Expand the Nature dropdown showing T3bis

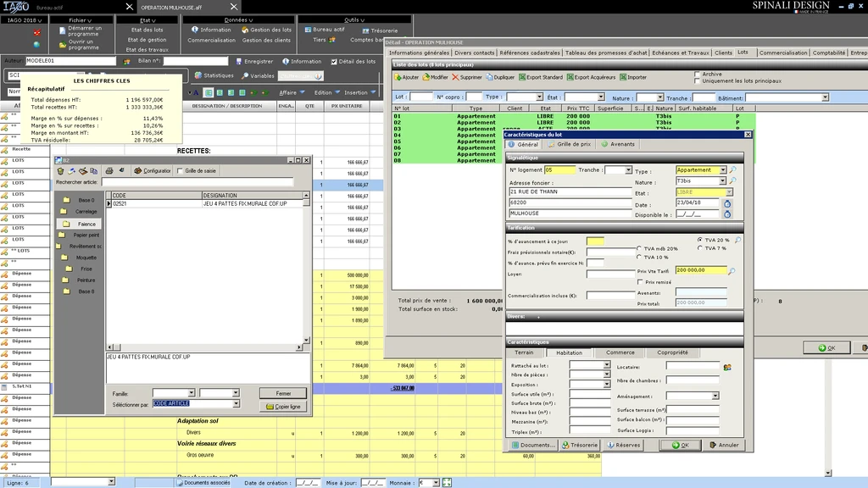(x=722, y=181)
